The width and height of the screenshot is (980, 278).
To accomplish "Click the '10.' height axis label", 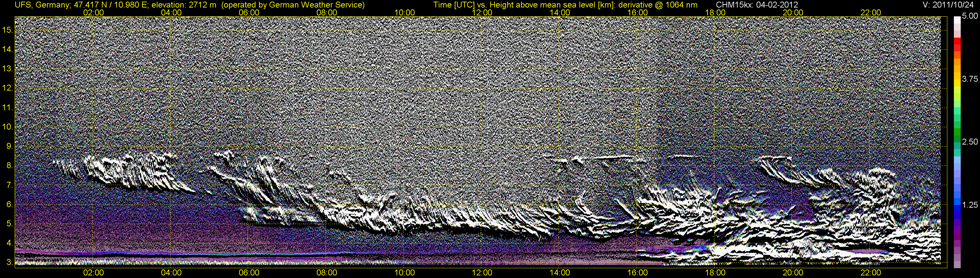I will click(8, 127).
